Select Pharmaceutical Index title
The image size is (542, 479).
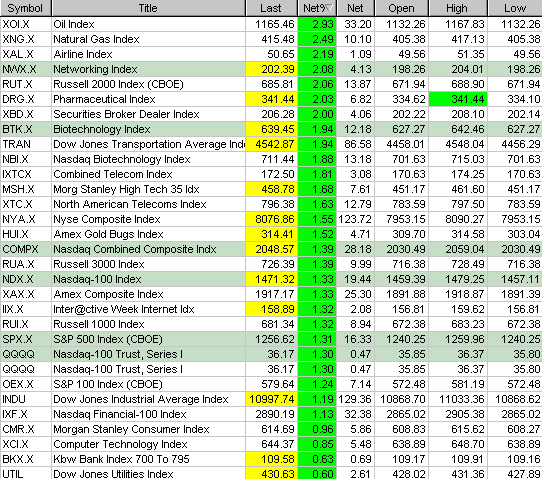click(104, 99)
